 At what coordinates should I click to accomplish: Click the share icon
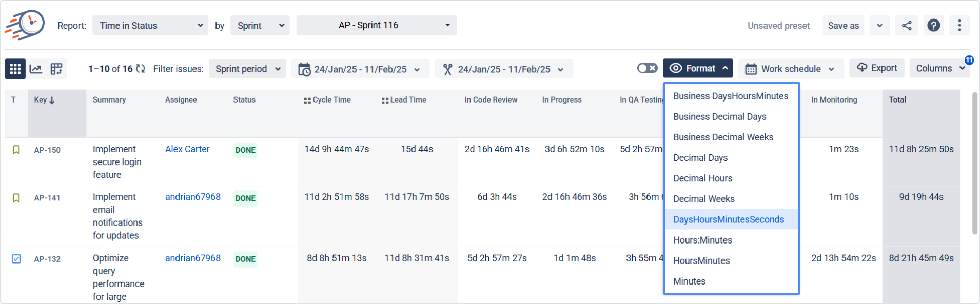[907, 26]
